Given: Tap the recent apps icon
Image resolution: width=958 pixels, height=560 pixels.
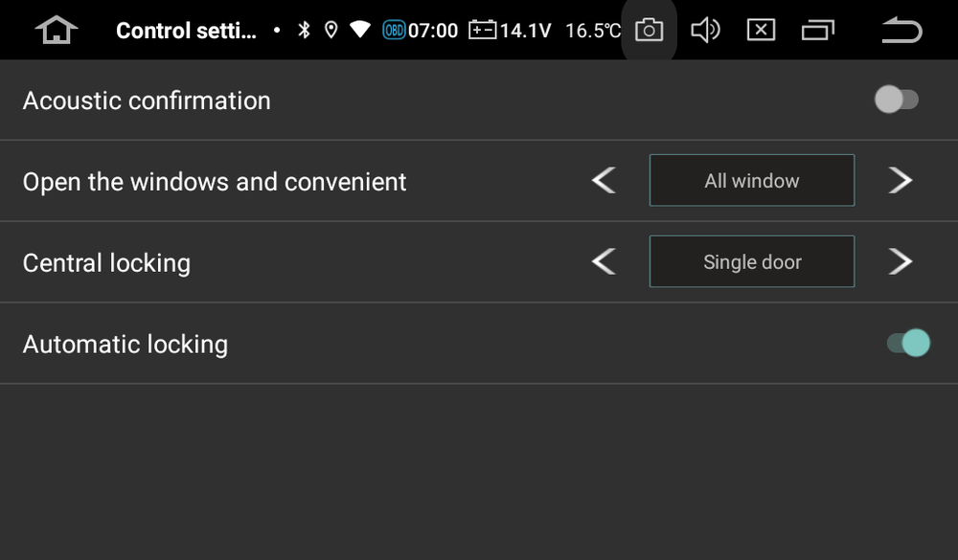Looking at the screenshot, I should pyautogui.click(x=817, y=30).
